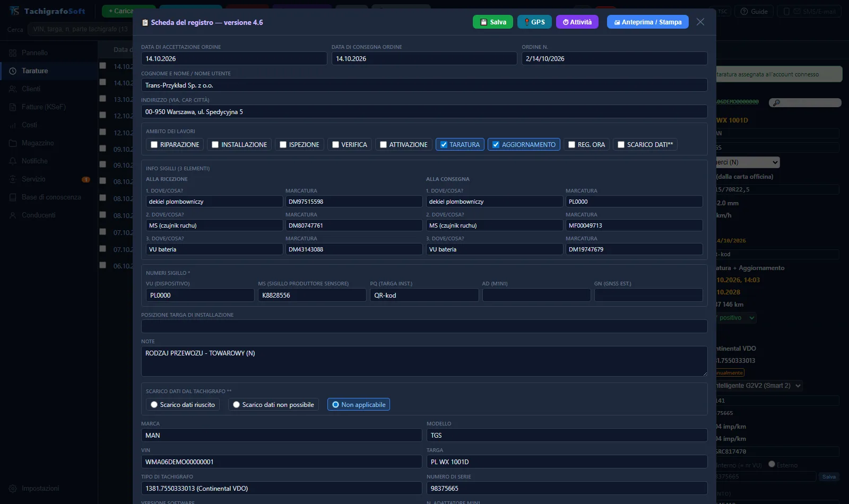Viewport: 849px width, 504px height.
Task: Tick the RIPARAZIONE checkbox
Action: click(x=154, y=145)
